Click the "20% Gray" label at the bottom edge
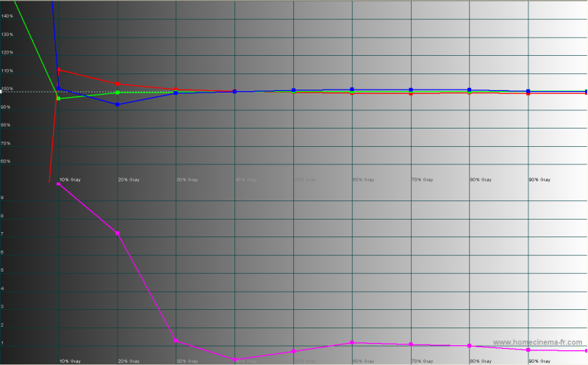Screen dimensions: 588x365 pos(129,361)
